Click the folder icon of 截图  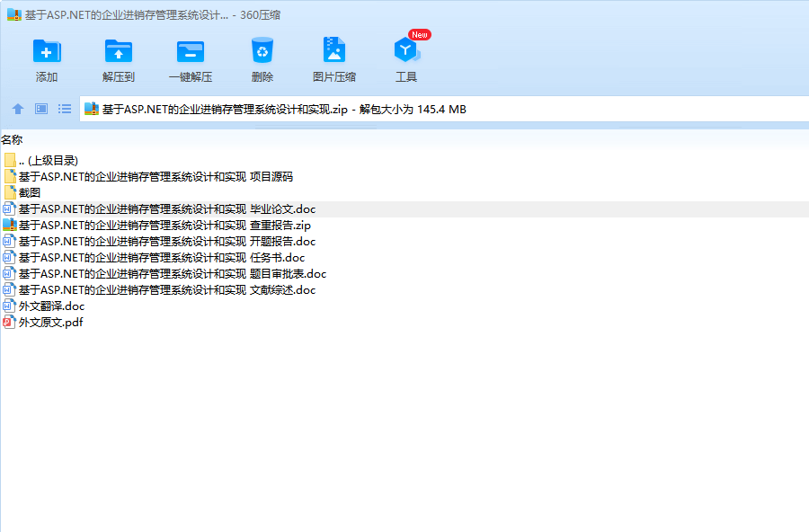(10, 192)
